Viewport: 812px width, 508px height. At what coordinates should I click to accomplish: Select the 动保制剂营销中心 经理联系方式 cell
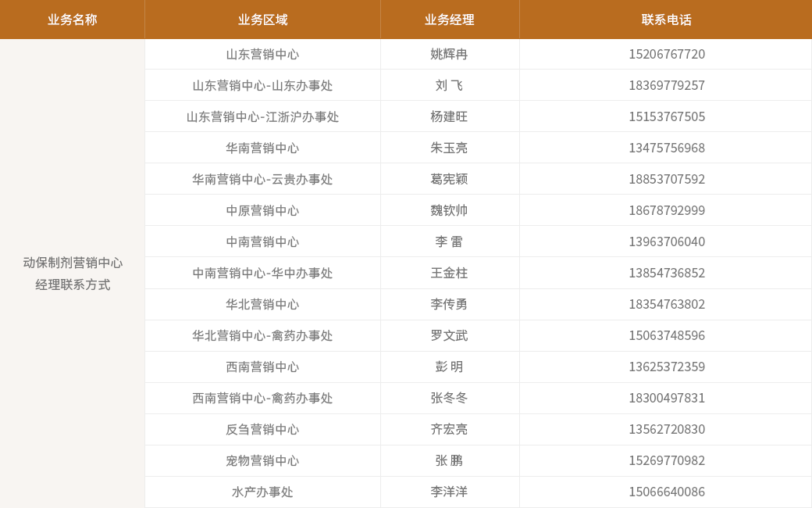point(73,274)
